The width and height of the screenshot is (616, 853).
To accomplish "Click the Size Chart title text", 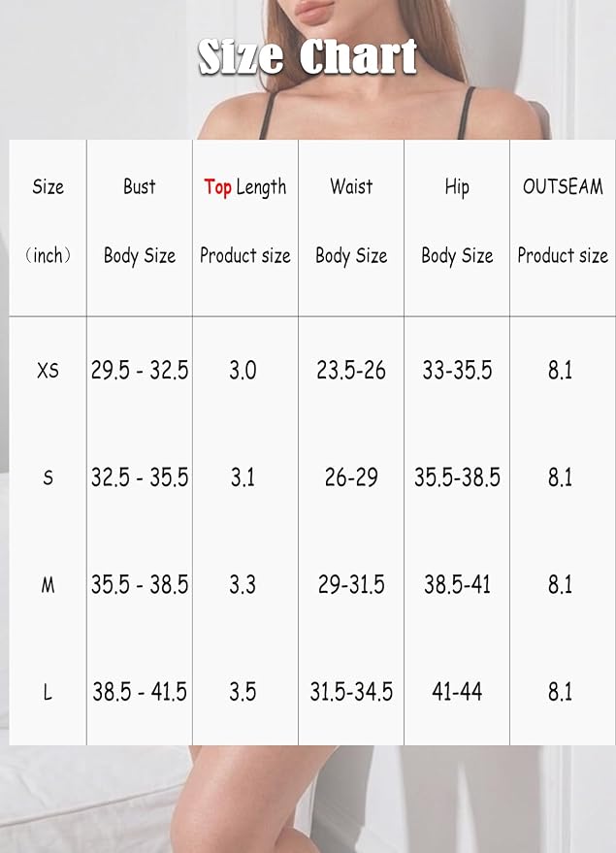I will coord(308,56).
